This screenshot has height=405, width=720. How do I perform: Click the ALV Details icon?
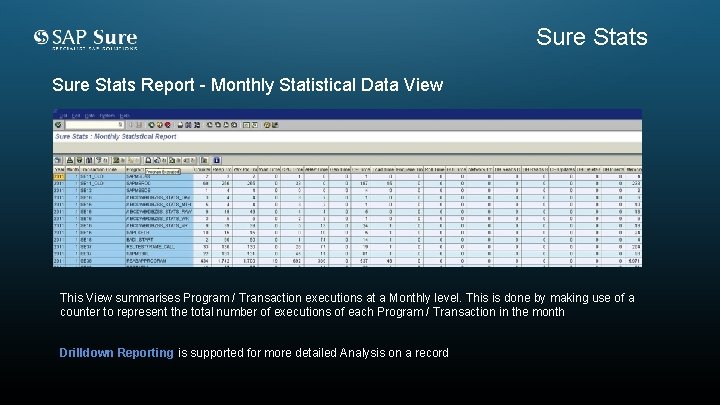point(58,160)
